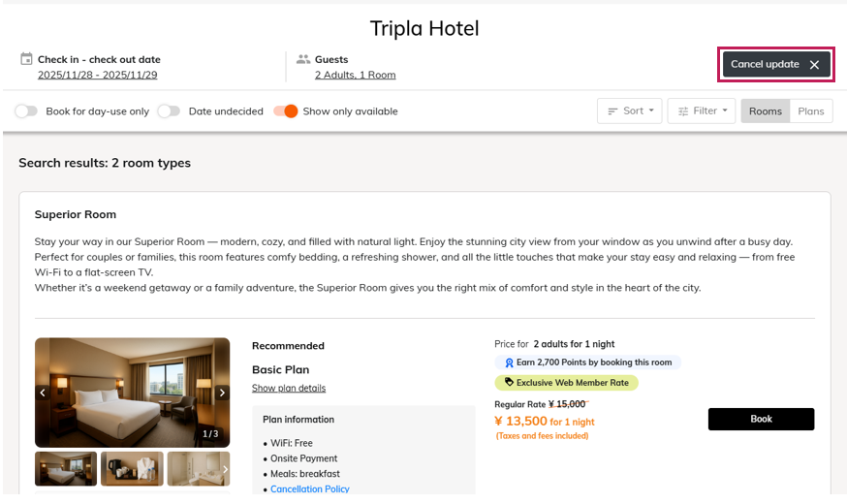Toggle the Date undecided switch

[x=169, y=111]
